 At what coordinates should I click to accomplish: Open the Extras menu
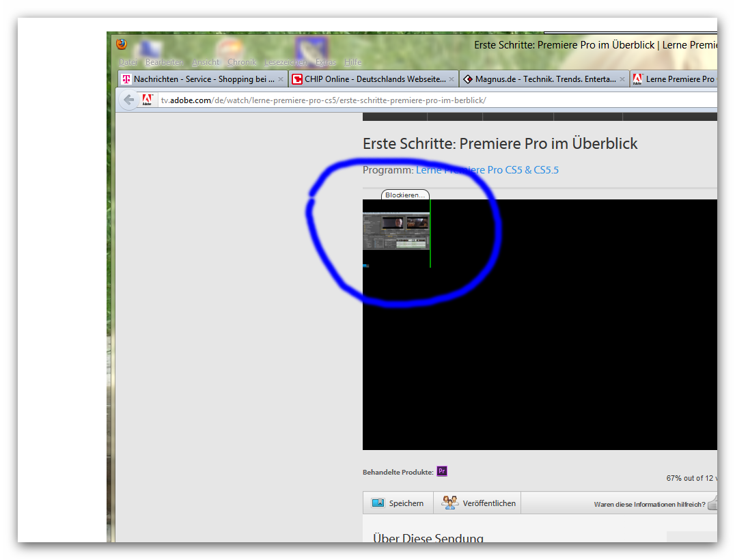coord(325,62)
